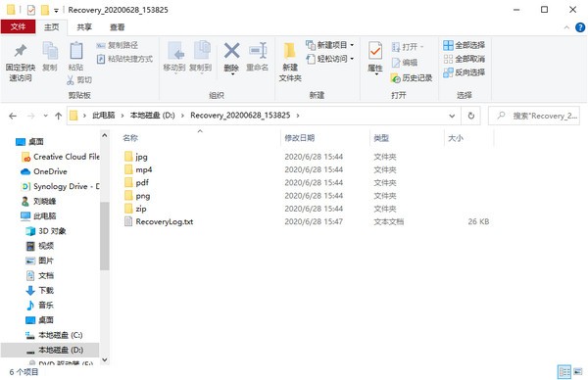Expand the address bar history dropdown
The image size is (588, 380).
coord(452,116)
